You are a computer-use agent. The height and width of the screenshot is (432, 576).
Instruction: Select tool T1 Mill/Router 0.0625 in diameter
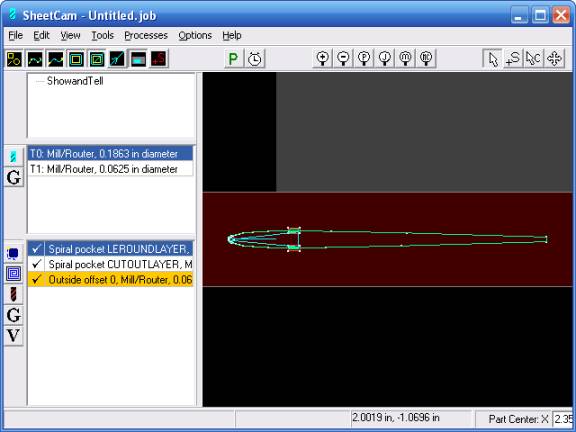(x=110, y=169)
